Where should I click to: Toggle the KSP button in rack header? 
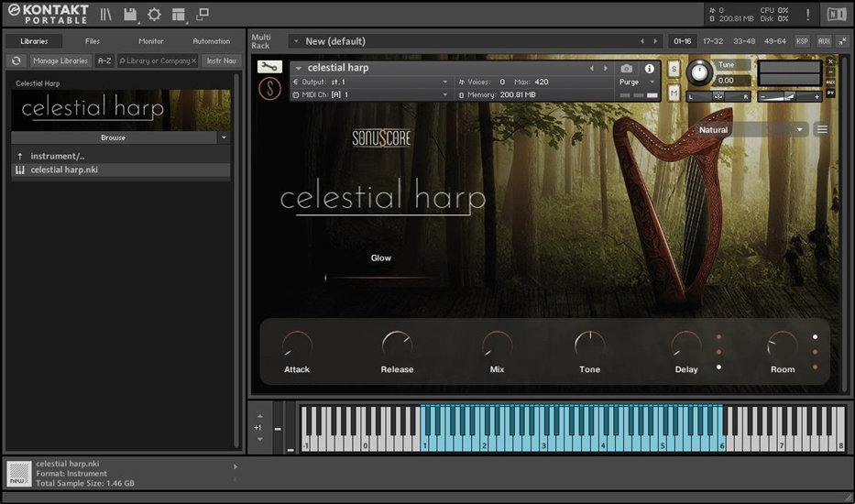click(802, 41)
